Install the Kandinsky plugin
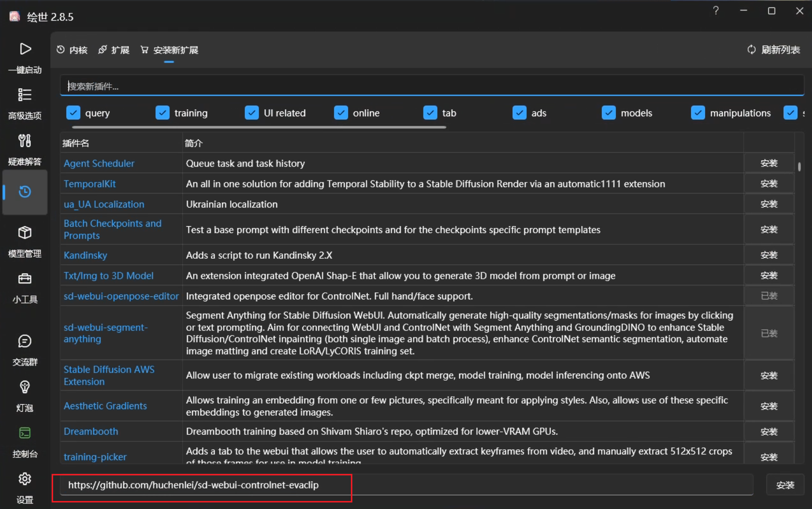This screenshot has height=509, width=812. (x=769, y=255)
